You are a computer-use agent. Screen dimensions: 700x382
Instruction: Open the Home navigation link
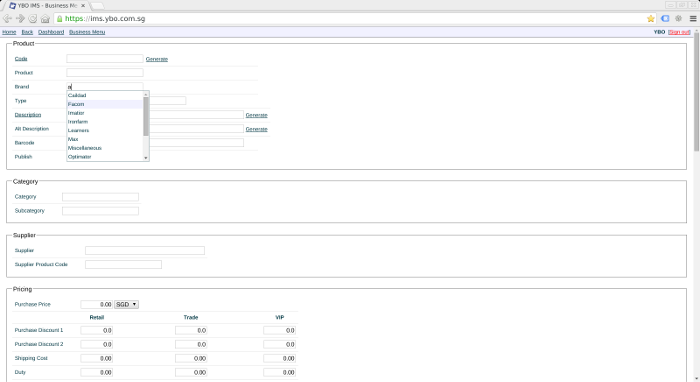coord(9,32)
